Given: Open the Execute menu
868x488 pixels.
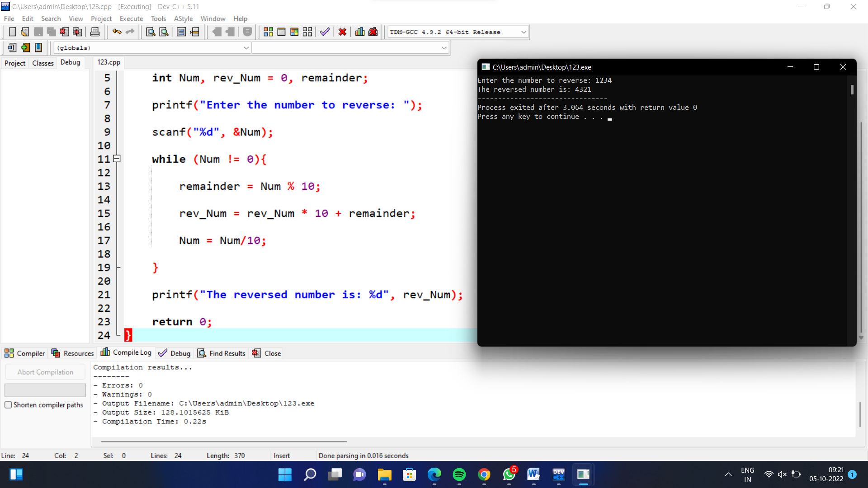Looking at the screenshot, I should (131, 19).
